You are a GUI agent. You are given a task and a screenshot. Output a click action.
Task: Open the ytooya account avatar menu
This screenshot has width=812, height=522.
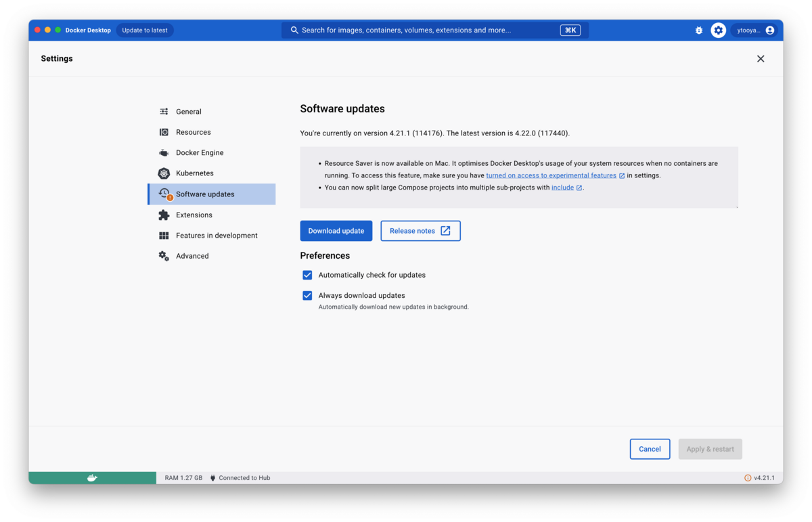click(770, 30)
